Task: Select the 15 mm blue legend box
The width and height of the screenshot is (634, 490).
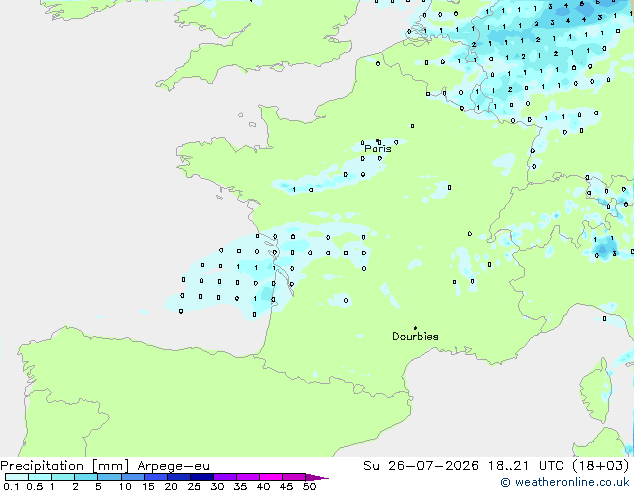Action: click(156, 477)
